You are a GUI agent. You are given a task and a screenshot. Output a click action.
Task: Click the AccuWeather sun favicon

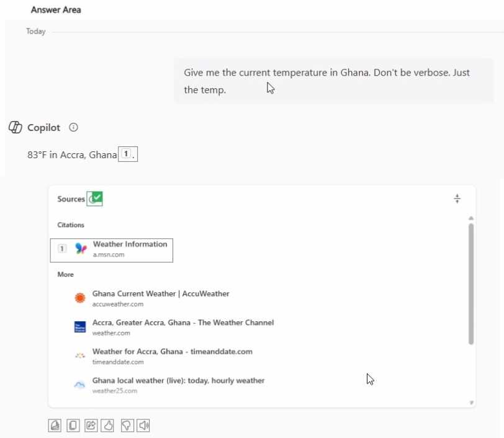coord(79,297)
